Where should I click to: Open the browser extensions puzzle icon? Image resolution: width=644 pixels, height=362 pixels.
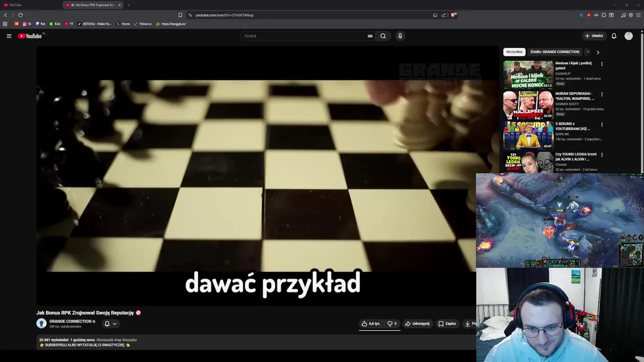pos(604,15)
